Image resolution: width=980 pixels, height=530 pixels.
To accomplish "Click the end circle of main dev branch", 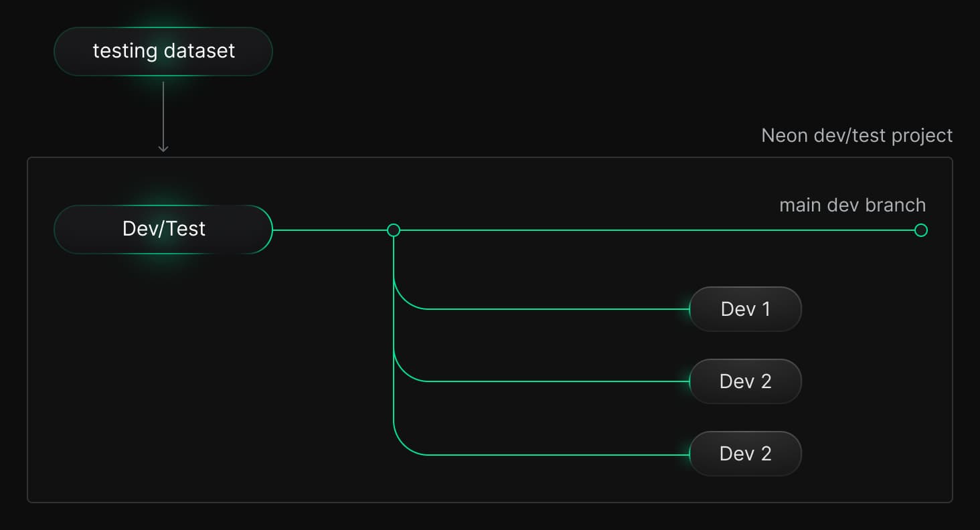I will (921, 230).
